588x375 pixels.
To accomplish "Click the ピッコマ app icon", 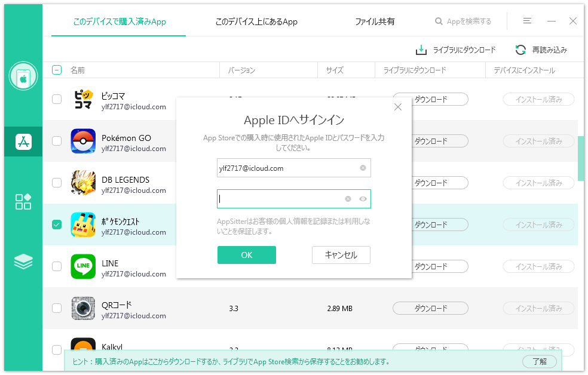I will coord(83,99).
